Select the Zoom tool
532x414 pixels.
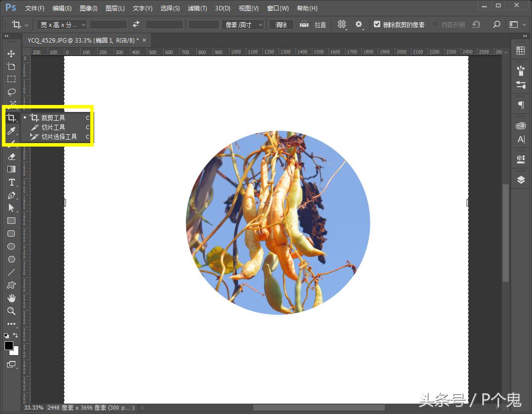pos(11,311)
